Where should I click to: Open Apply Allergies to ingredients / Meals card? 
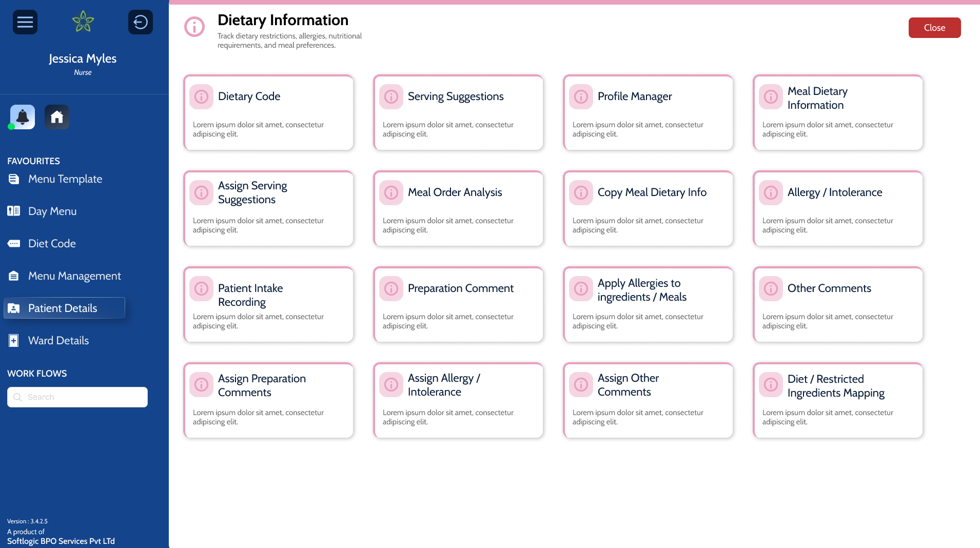pyautogui.click(x=648, y=305)
